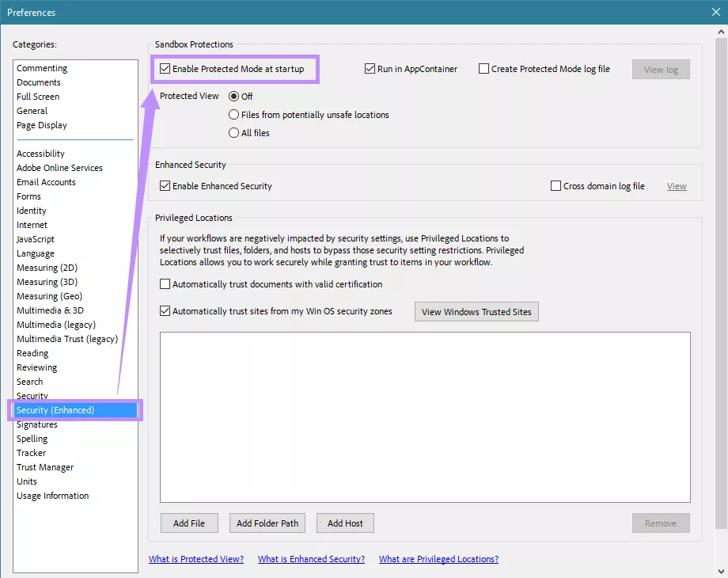Open the What is Enhanced Security link
This screenshot has height=578, width=728.
click(x=311, y=559)
